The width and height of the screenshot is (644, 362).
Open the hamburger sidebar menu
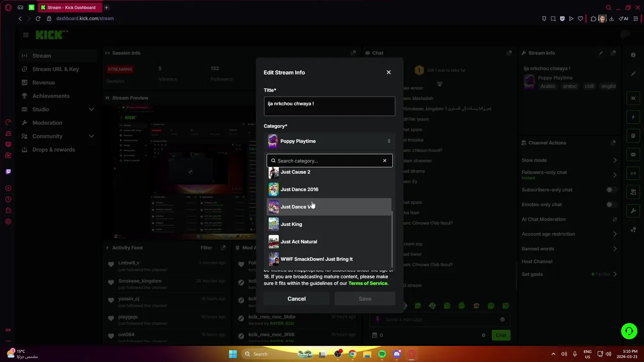pos(26,35)
